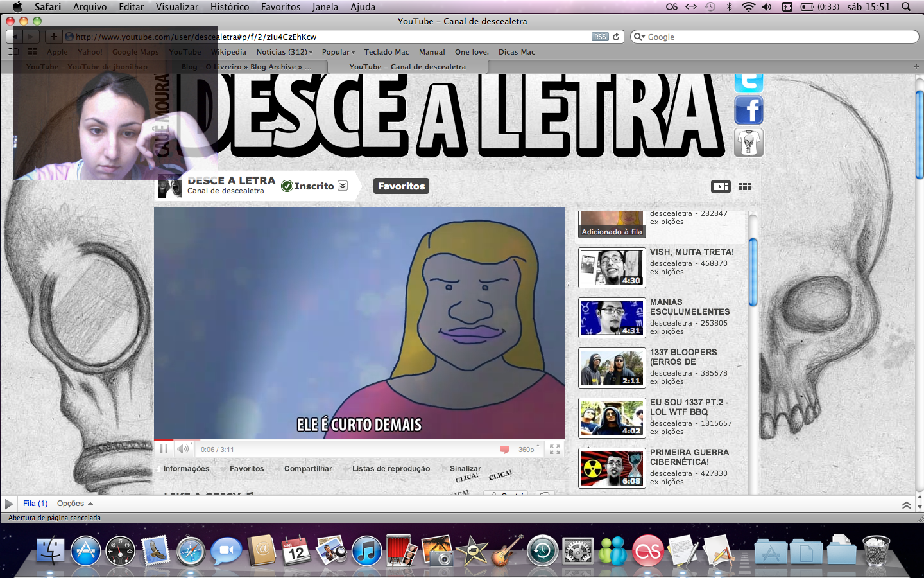
Task: Pause the playing video
Action: pyautogui.click(x=164, y=449)
